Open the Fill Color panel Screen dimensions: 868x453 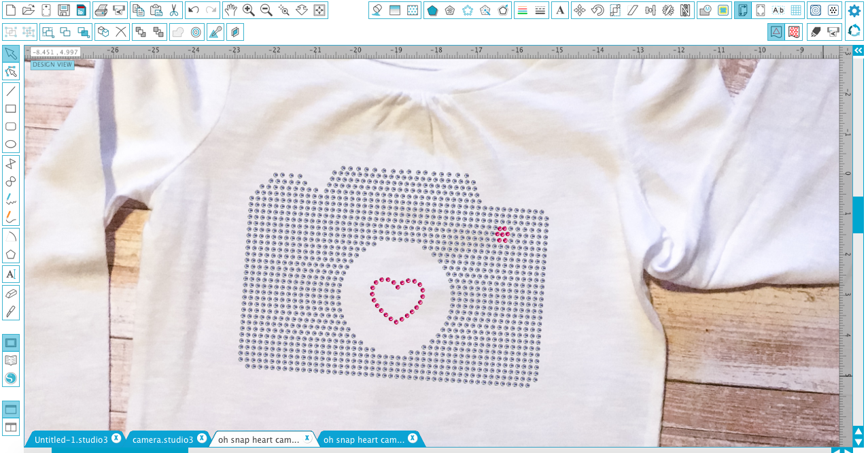pos(378,10)
